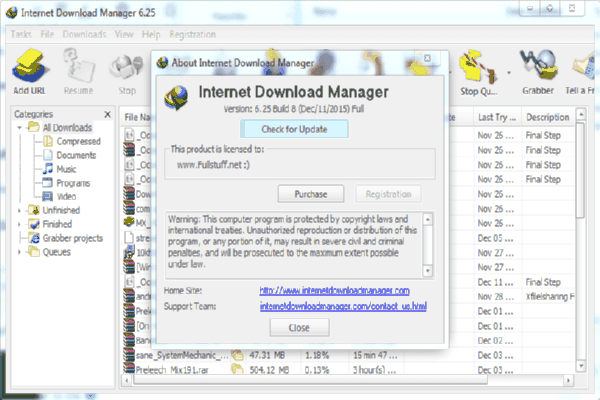Click horizontal scrollbar right arrow
The height and width of the screenshot is (400, 600).
[x=569, y=380]
